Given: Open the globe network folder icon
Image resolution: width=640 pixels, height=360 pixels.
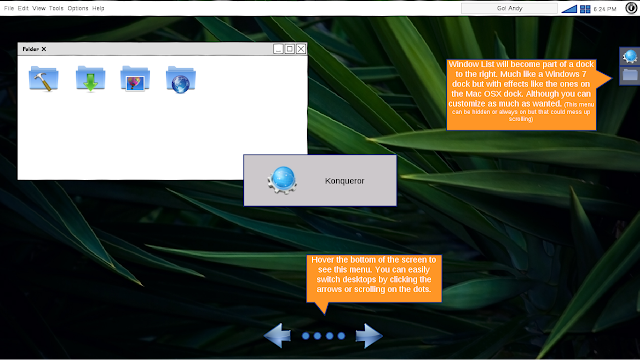Looking at the screenshot, I should pyautogui.click(x=180, y=80).
